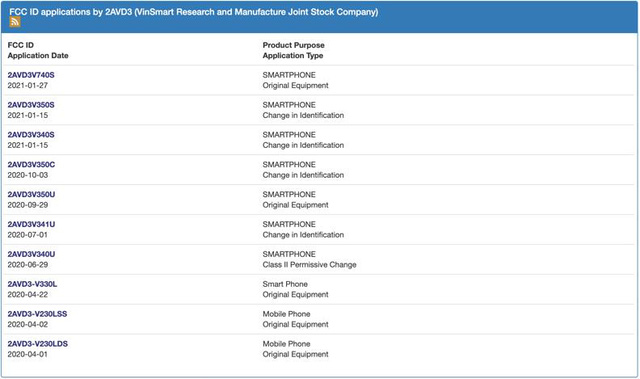Click the Application Type header label
This screenshot has height=379, width=640.
[293, 55]
